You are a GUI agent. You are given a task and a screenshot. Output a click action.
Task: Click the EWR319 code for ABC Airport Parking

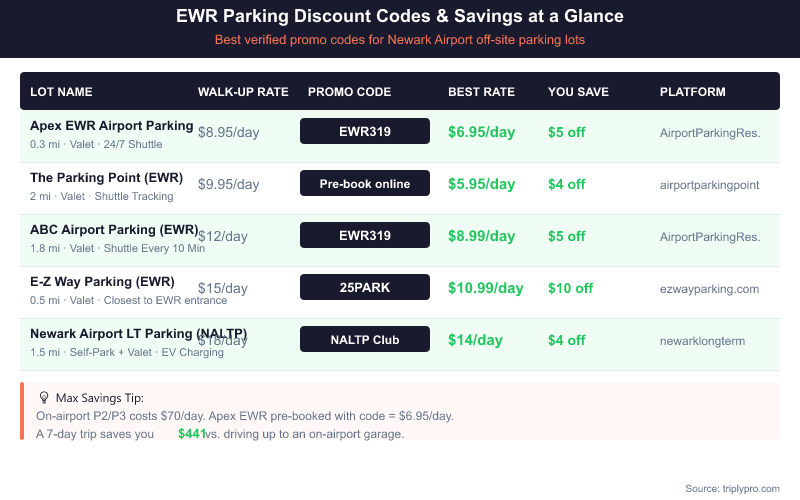pos(365,236)
